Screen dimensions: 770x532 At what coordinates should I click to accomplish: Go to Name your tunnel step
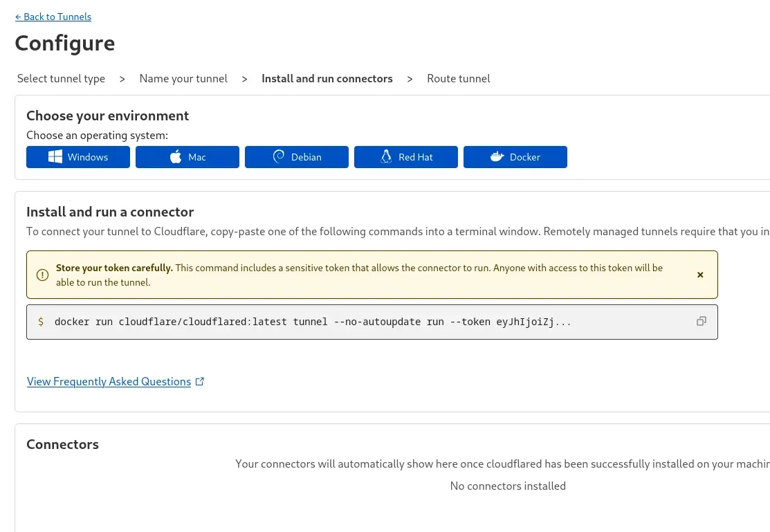[183, 79]
